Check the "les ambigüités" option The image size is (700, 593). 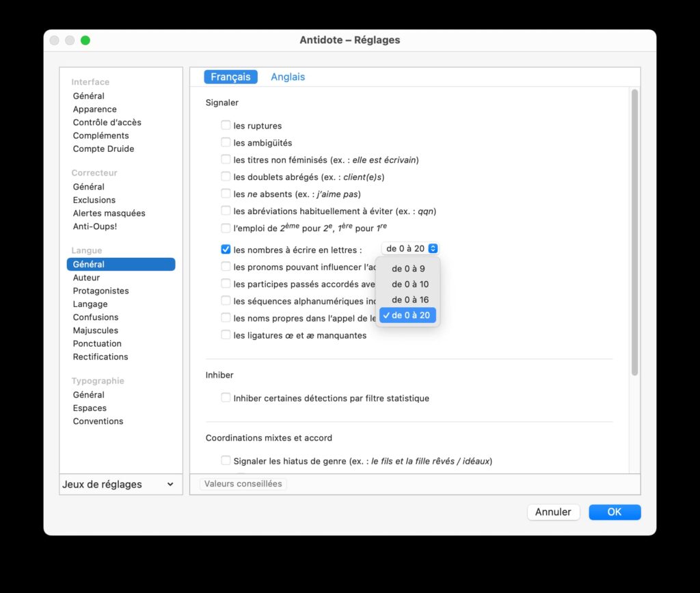[x=226, y=143]
